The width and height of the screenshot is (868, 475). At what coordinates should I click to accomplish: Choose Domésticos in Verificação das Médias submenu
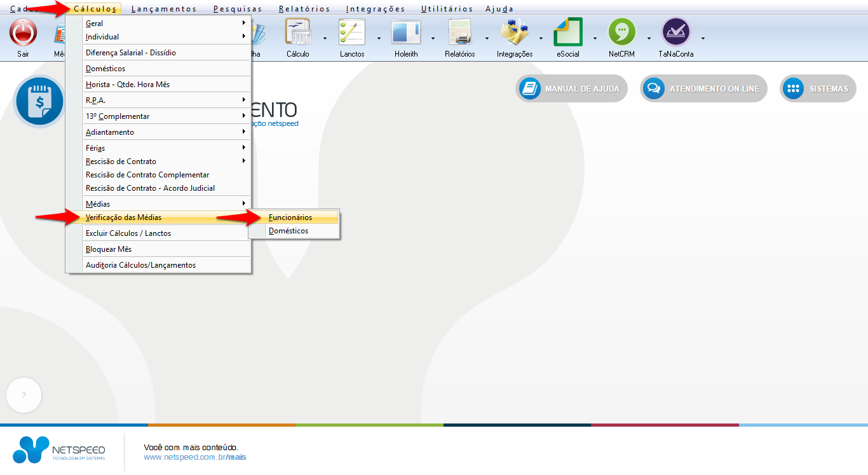[x=294, y=231]
